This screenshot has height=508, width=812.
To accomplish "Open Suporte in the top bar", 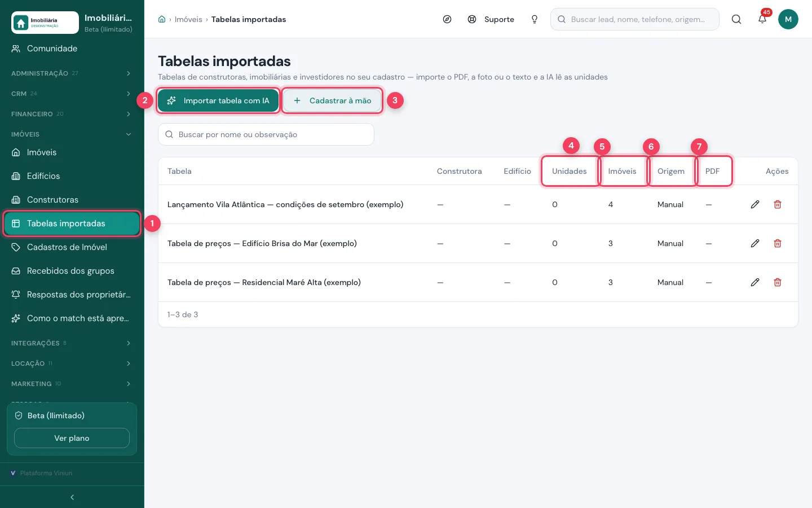I will tap(491, 19).
